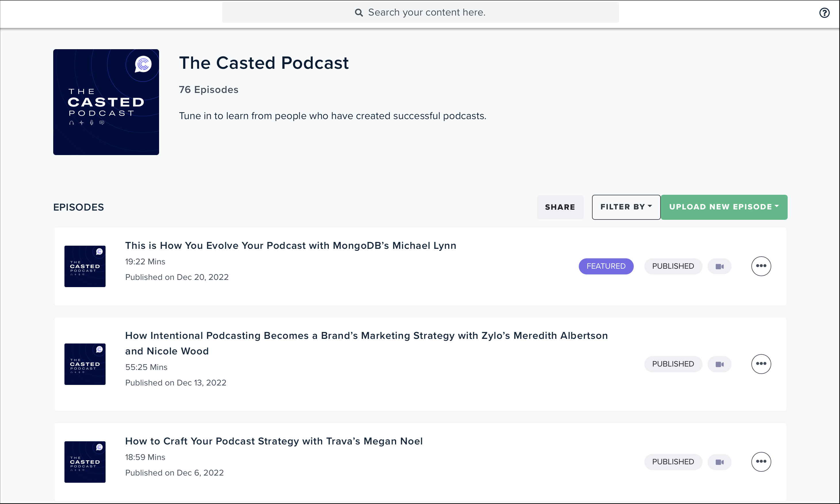This screenshot has height=504, width=840.
Task: Click Published status on Zylo episode
Action: (673, 364)
